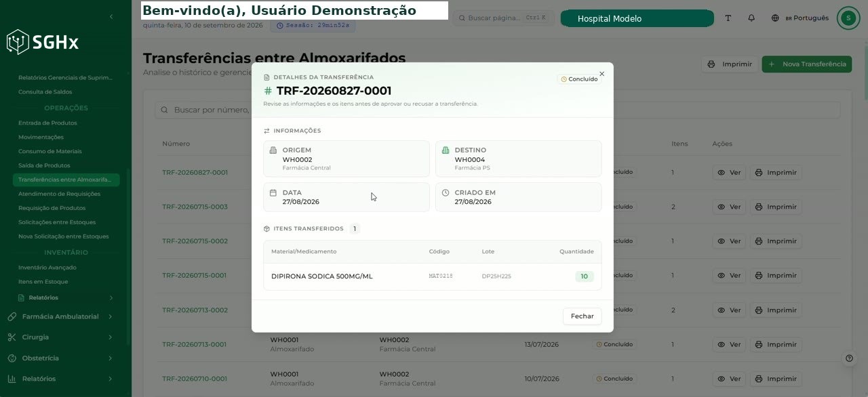Open Solicitações entre Estoques menu item
868x397 pixels.
(57, 223)
